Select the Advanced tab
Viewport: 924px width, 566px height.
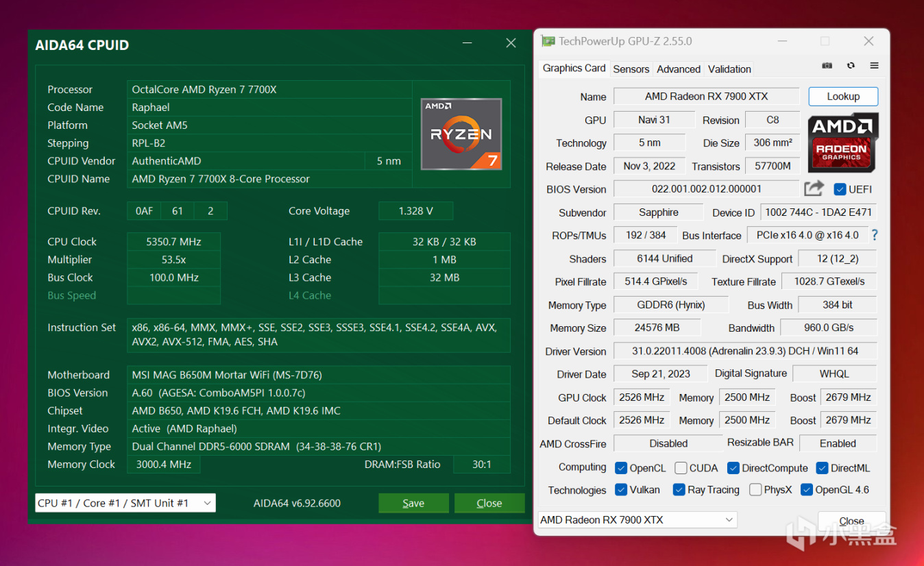[x=679, y=69]
